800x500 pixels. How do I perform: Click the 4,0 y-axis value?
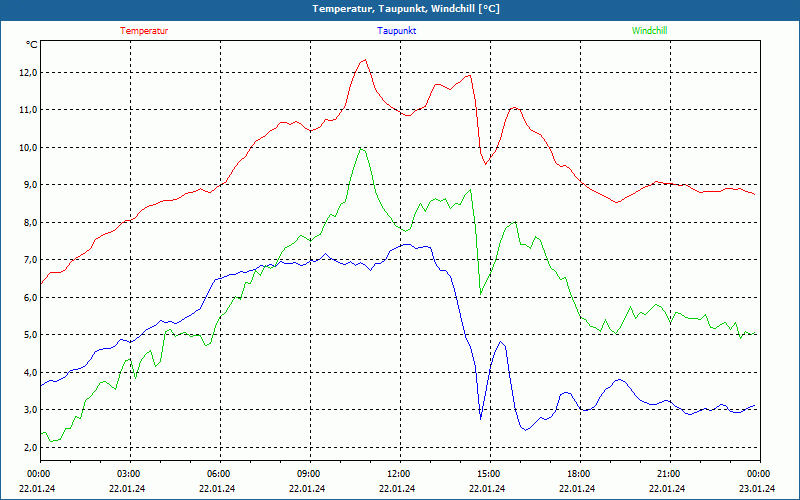click(x=30, y=372)
